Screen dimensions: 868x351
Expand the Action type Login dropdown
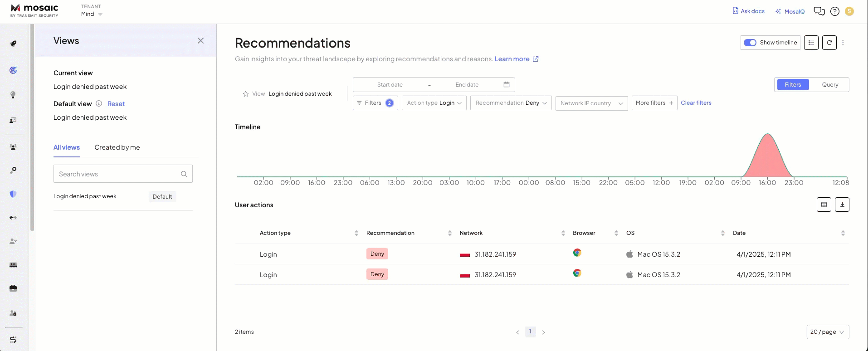pyautogui.click(x=434, y=103)
